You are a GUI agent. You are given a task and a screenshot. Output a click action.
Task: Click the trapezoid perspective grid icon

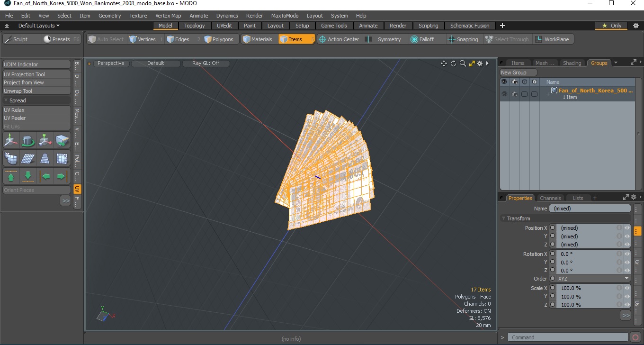point(45,158)
